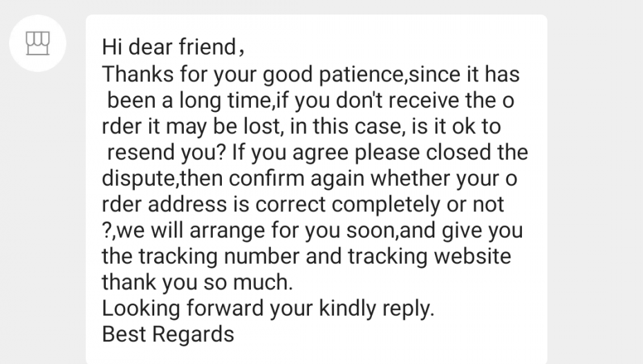Click the "Best Regards" sign-off
The height and width of the screenshot is (364, 643).
pos(168,334)
